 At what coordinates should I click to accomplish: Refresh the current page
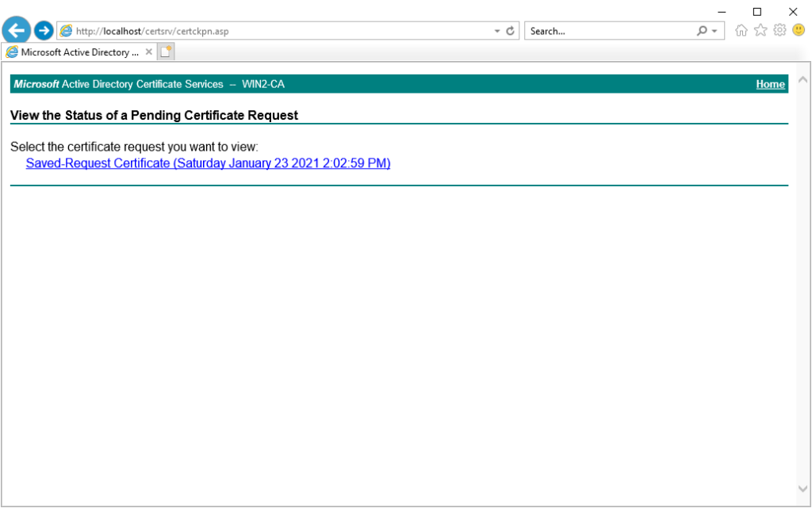coord(510,31)
